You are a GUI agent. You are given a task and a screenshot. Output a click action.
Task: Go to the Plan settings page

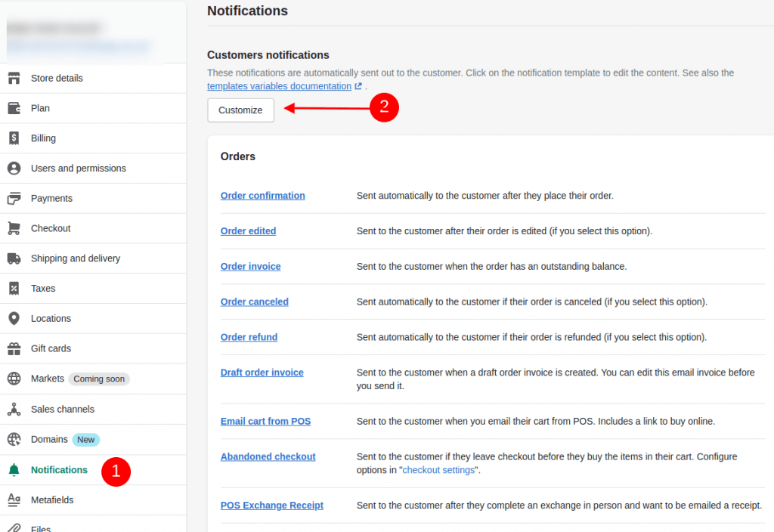(93, 108)
